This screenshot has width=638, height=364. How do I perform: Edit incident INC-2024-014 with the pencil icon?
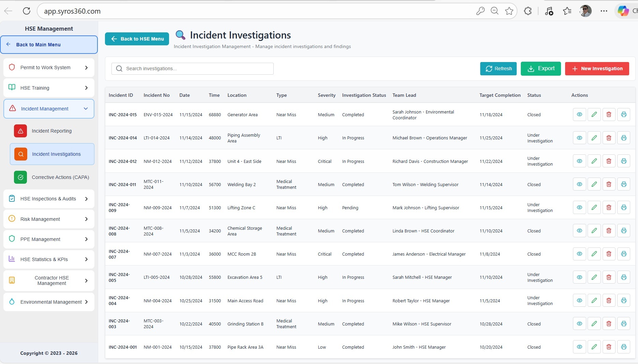[594, 138]
